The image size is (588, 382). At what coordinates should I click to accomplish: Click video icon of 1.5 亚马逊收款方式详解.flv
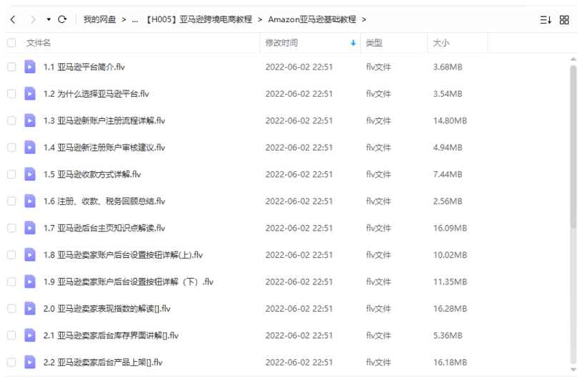pyautogui.click(x=30, y=174)
